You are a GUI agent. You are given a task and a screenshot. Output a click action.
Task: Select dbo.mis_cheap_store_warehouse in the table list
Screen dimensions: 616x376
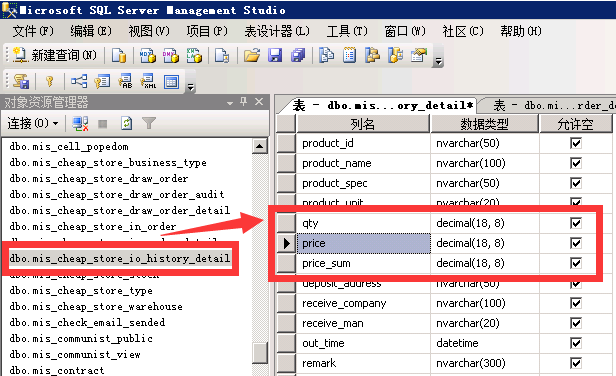pos(96,306)
